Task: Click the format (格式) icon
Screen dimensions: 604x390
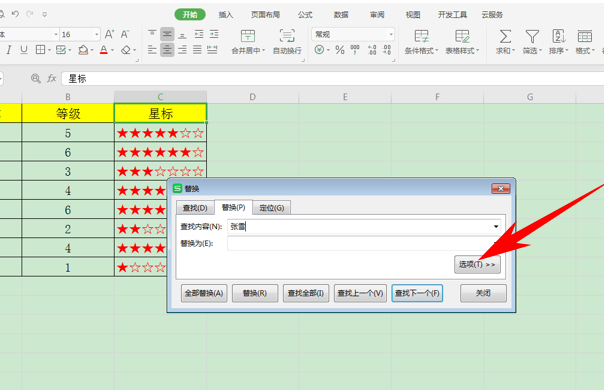Action: (585, 37)
